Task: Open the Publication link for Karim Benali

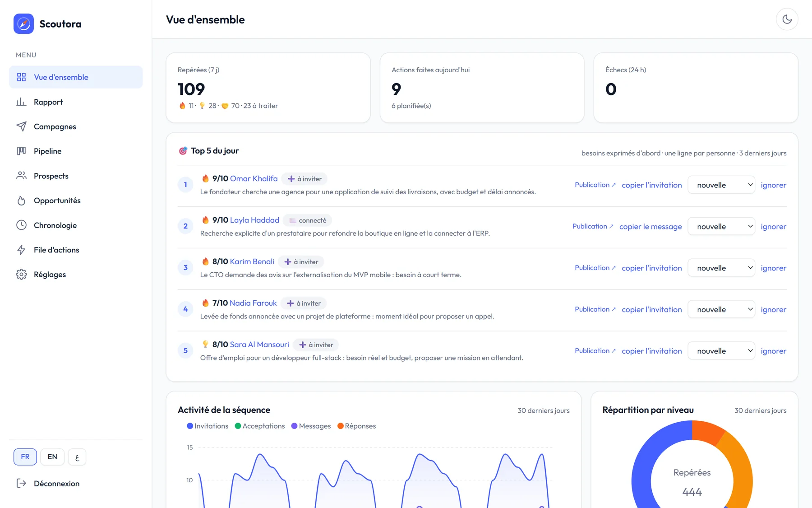Action: click(x=595, y=268)
